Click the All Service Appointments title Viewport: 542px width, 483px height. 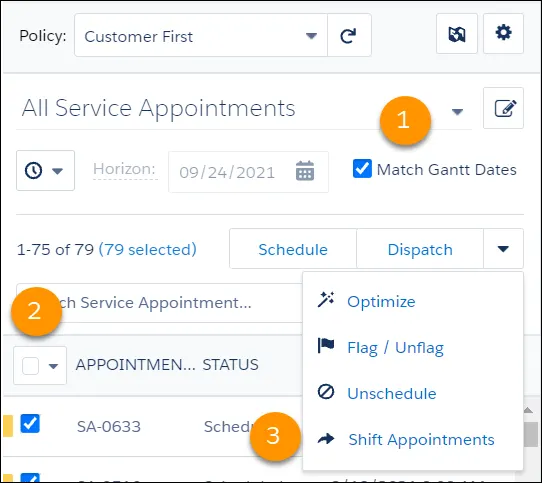click(x=158, y=108)
